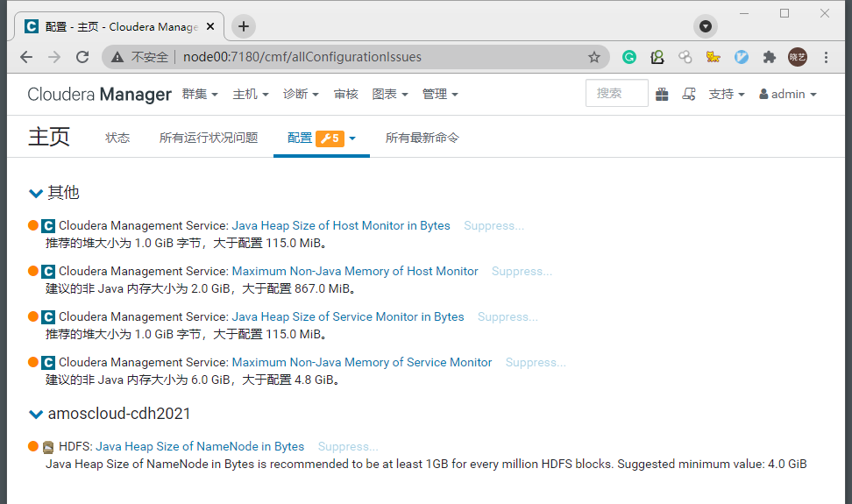Open the dropdown caret next to 配置 tab
Image resolution: width=852 pixels, height=504 pixels.
coord(352,138)
